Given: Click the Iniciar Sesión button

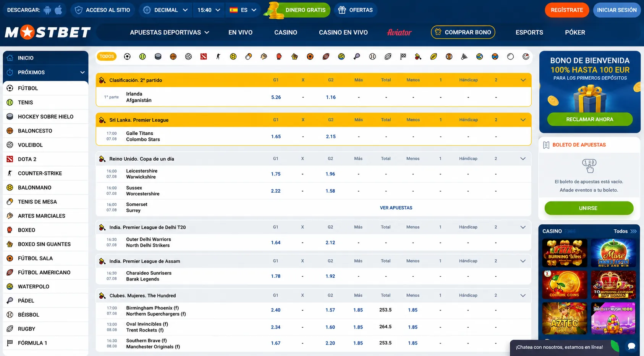Looking at the screenshot, I should [617, 10].
